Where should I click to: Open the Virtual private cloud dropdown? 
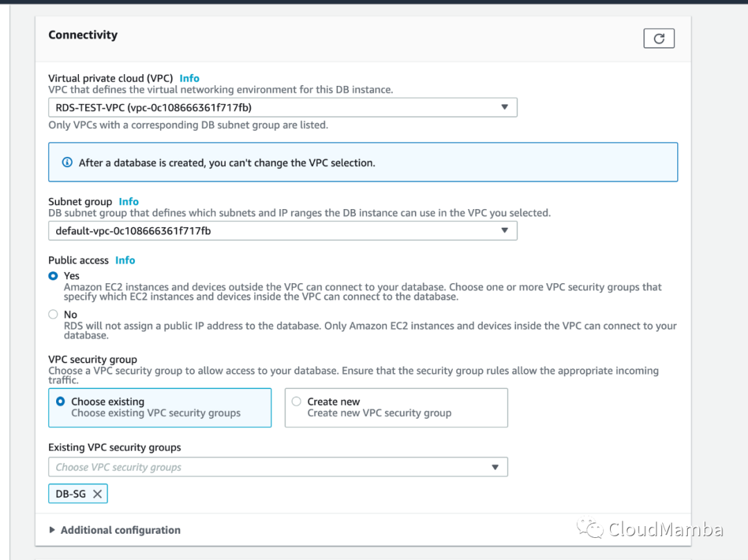[x=282, y=107]
